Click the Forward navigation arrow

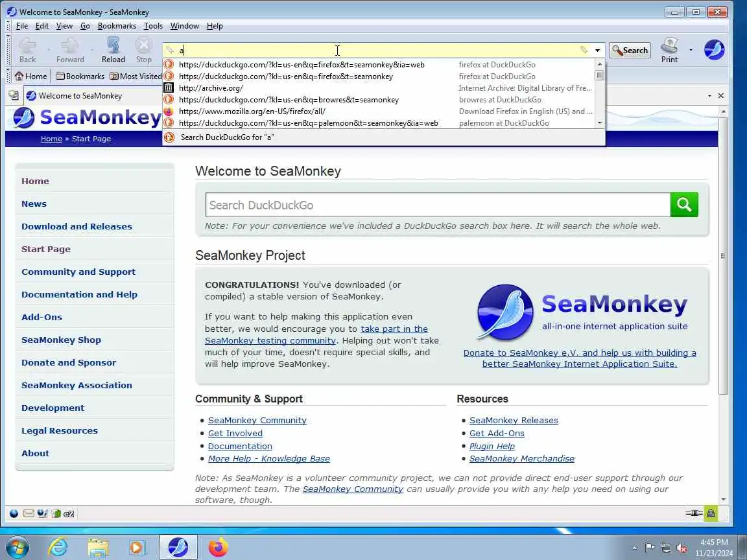[70, 50]
